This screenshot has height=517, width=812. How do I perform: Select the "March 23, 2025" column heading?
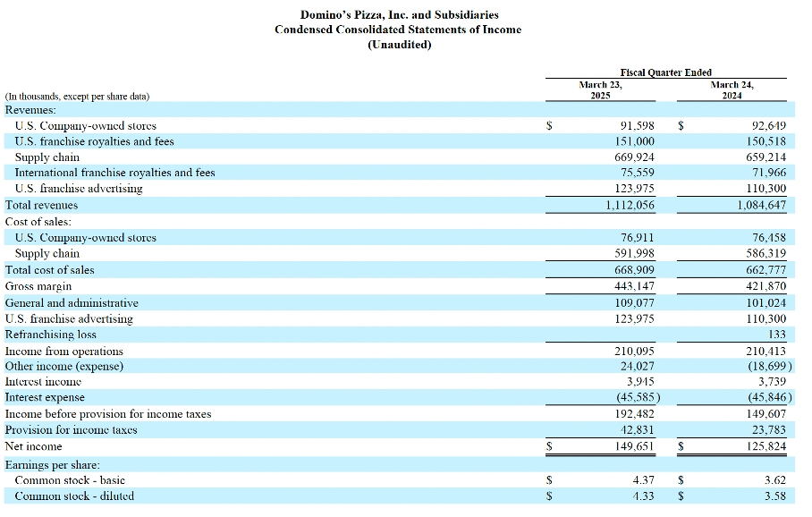[x=600, y=90]
